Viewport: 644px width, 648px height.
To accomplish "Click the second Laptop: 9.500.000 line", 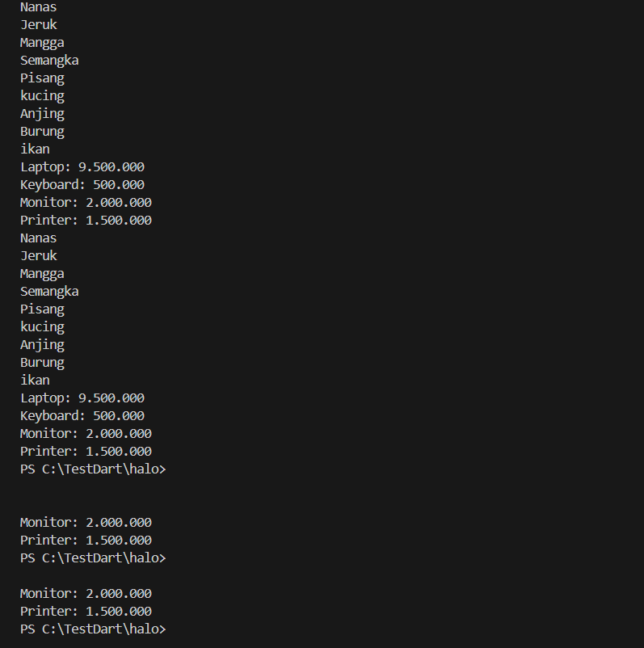I will tap(82, 398).
